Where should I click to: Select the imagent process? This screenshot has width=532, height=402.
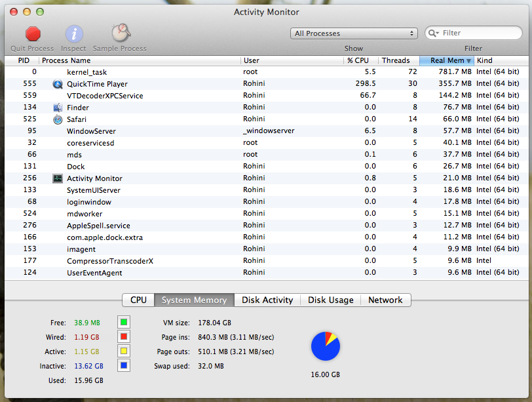click(x=267, y=249)
